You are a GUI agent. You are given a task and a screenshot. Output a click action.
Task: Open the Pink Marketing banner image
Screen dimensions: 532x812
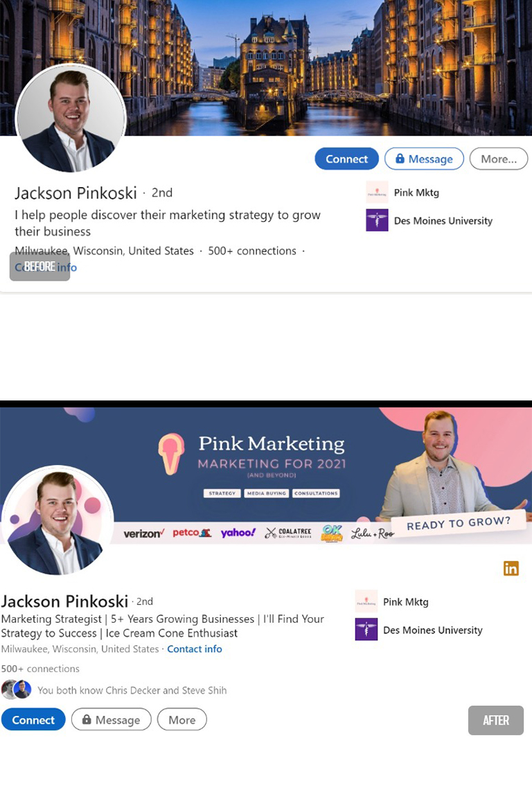tap(266, 475)
